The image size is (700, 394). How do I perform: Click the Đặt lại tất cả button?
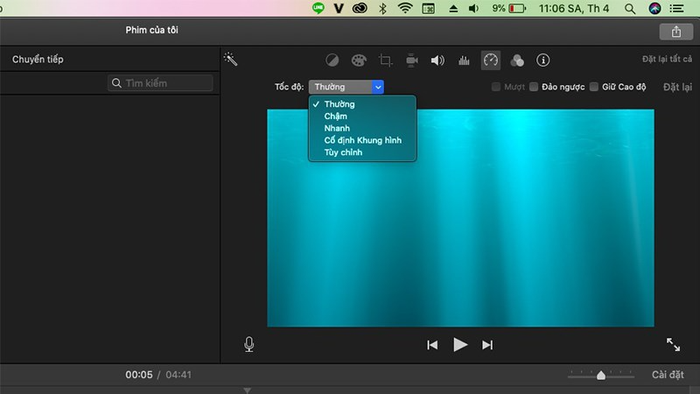click(667, 59)
